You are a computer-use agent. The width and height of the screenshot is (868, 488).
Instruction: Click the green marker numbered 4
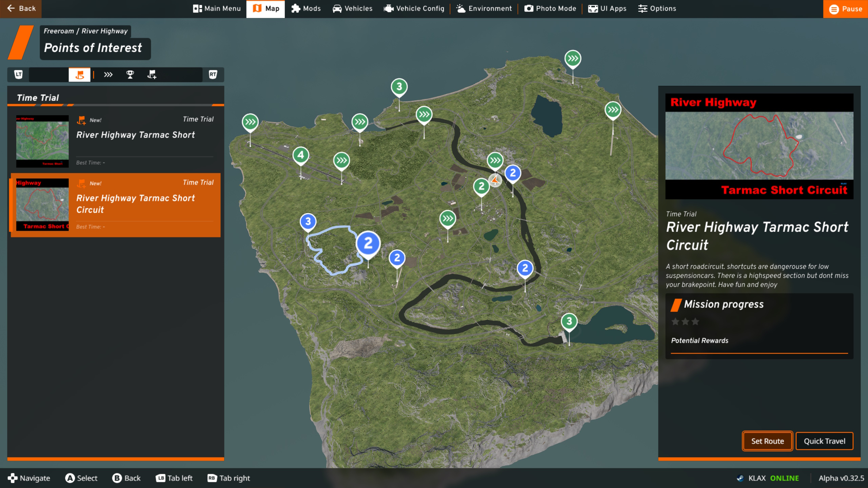[301, 155]
